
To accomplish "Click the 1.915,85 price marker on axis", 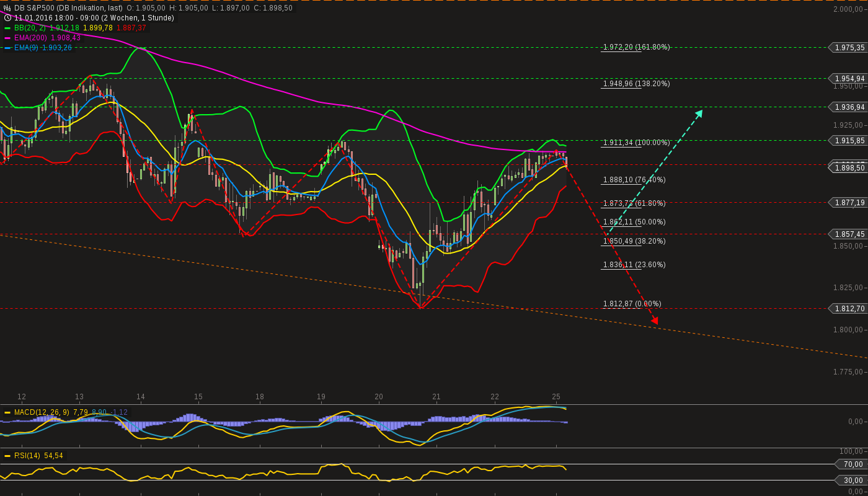I will coord(848,141).
